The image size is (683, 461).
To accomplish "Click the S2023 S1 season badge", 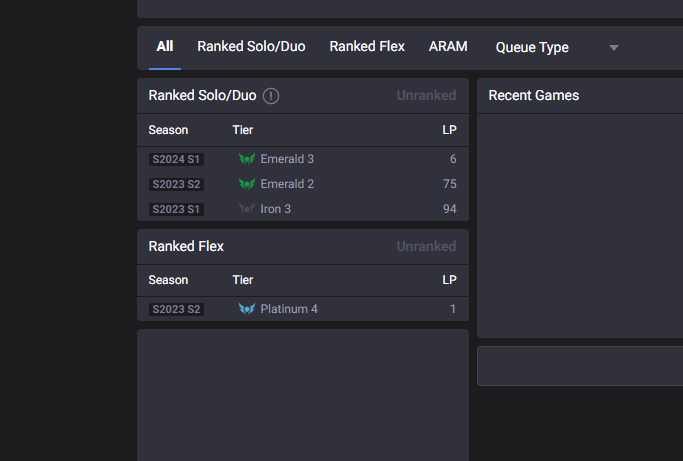I will [176, 209].
